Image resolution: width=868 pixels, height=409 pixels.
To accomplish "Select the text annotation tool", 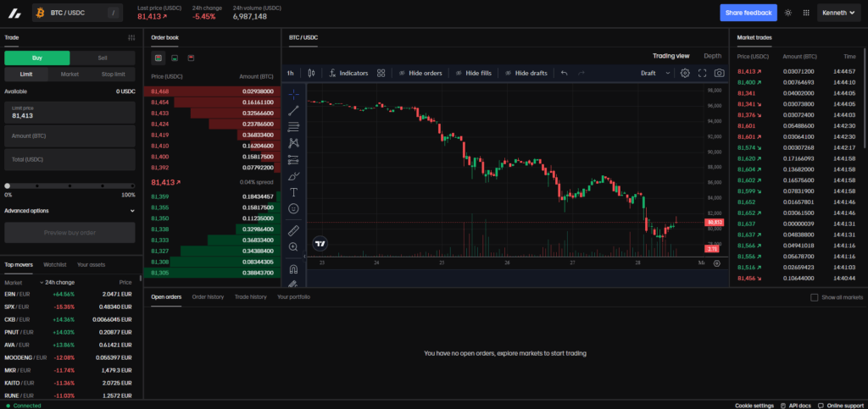I will click(x=293, y=191).
